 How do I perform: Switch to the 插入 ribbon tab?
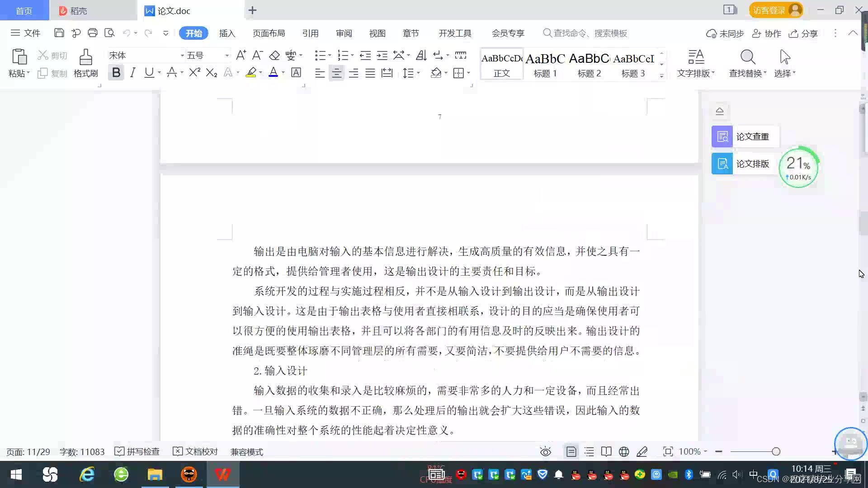coord(227,33)
